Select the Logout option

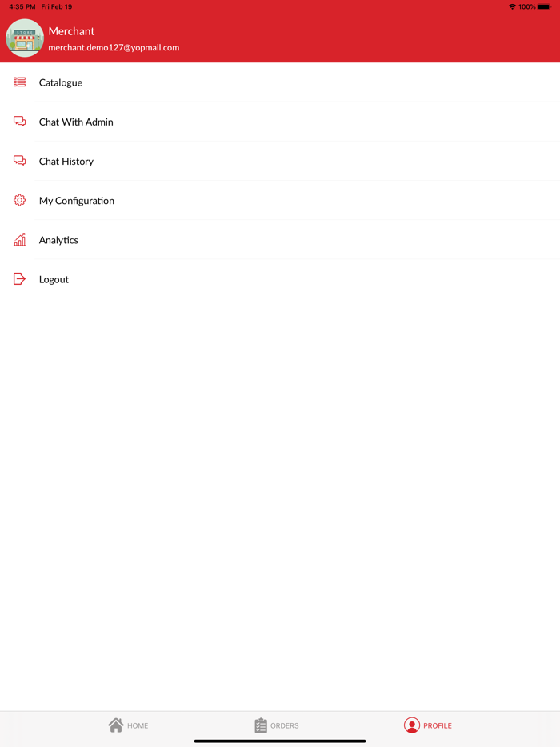pyautogui.click(x=280, y=279)
